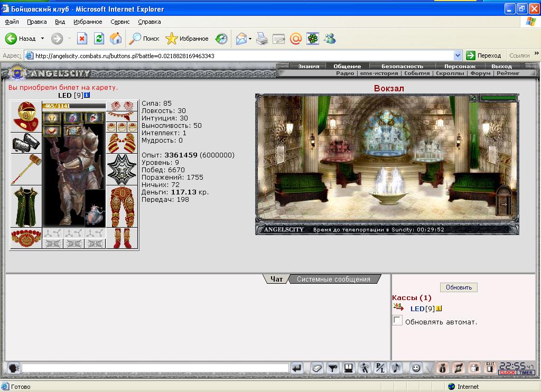
Task: Expand the Ссылки toolbar chevron
Action: point(537,53)
